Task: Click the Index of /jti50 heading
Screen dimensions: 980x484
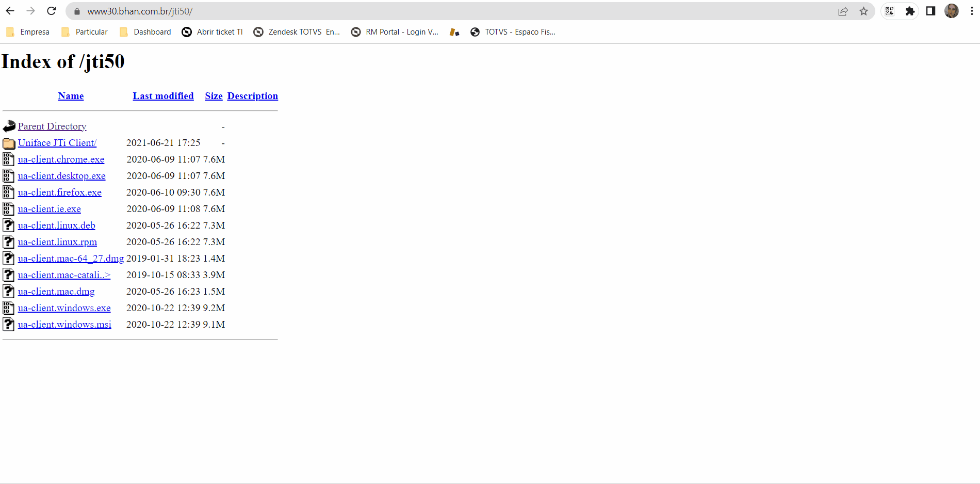Action: pos(63,61)
